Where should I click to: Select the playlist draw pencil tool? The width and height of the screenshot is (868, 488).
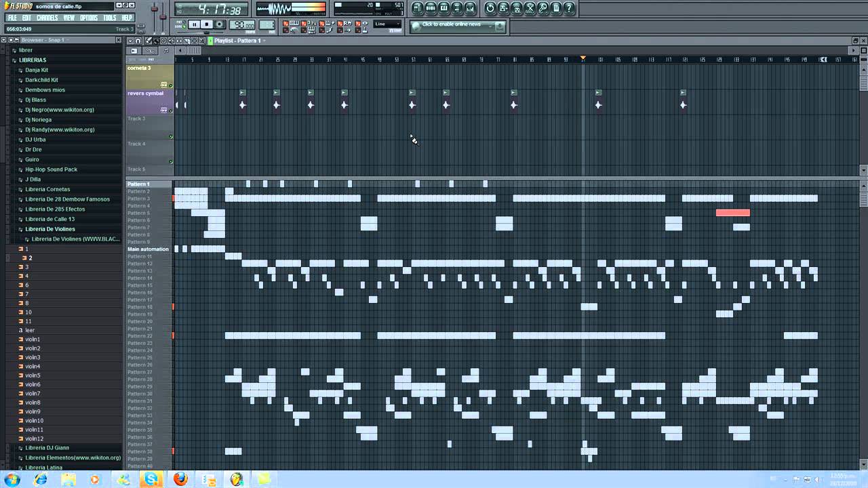pyautogui.click(x=149, y=41)
